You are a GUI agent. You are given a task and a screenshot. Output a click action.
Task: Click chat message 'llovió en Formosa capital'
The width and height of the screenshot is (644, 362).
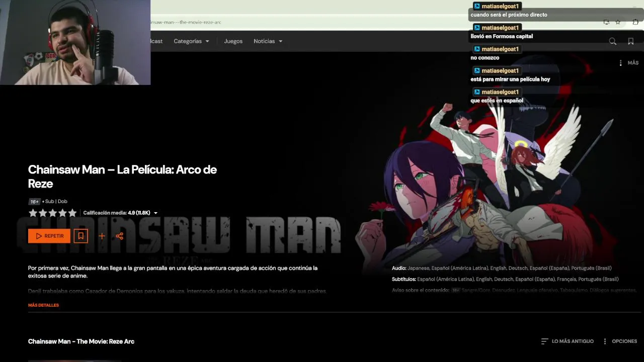click(502, 36)
